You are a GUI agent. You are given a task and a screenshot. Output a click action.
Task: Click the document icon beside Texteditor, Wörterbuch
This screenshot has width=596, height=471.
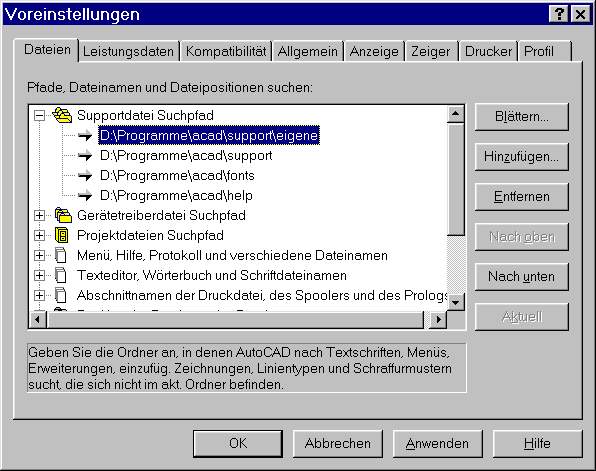point(61,275)
